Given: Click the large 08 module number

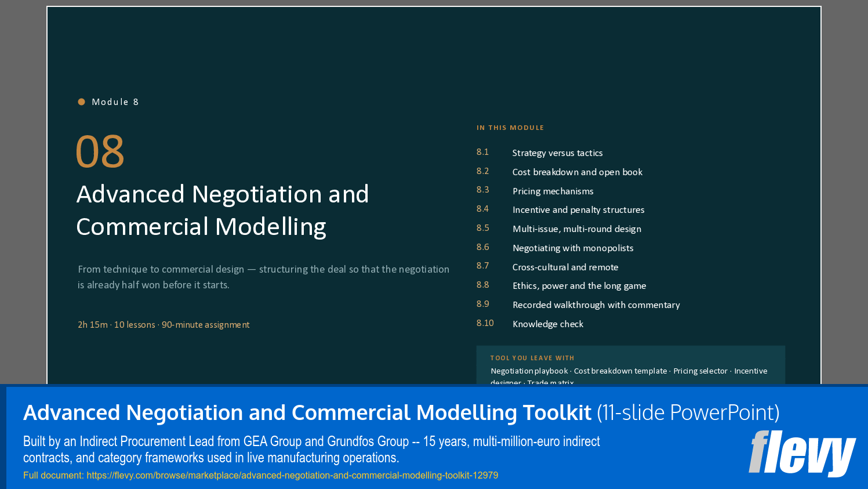Looking at the screenshot, I should pyautogui.click(x=100, y=152).
